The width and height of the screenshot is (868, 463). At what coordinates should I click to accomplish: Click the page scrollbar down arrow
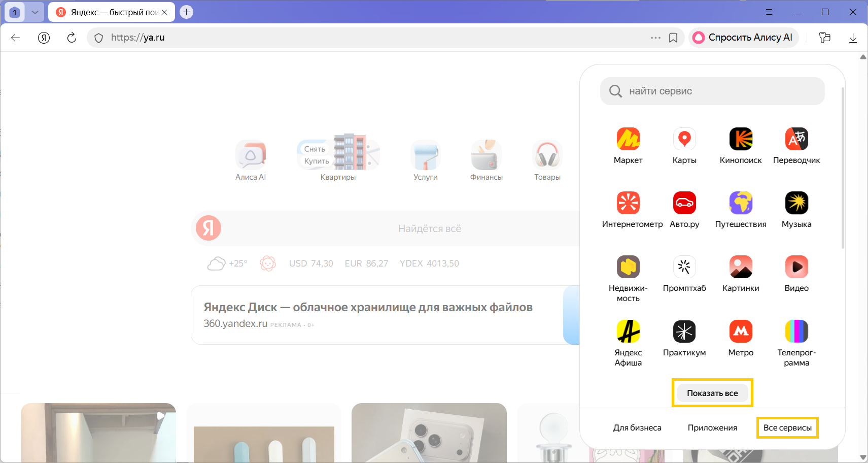pyautogui.click(x=863, y=457)
